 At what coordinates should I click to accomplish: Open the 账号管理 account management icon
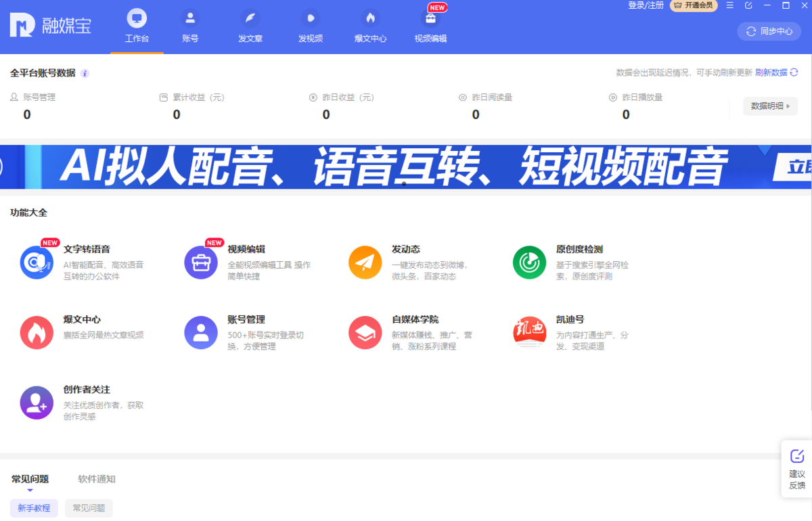pos(201,332)
